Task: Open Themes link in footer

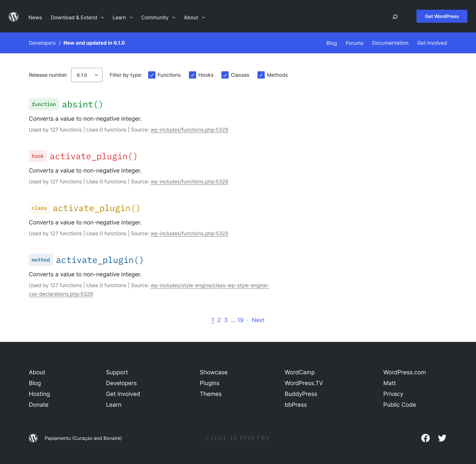Action: tap(211, 394)
